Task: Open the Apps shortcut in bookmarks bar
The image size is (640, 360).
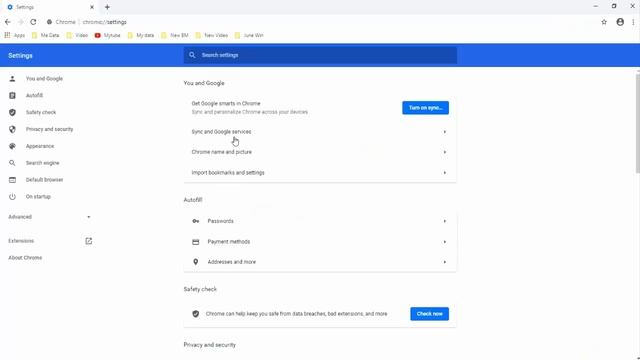Action: click(x=15, y=36)
